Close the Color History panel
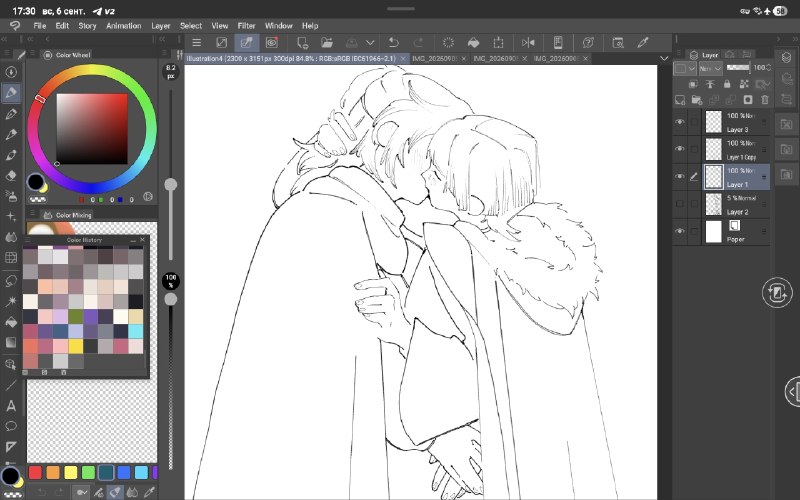 [142, 240]
